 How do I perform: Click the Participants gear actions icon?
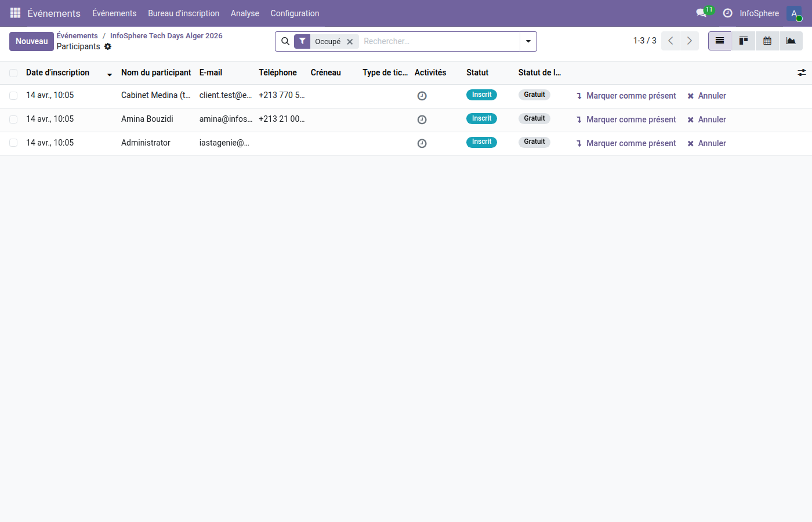point(108,46)
